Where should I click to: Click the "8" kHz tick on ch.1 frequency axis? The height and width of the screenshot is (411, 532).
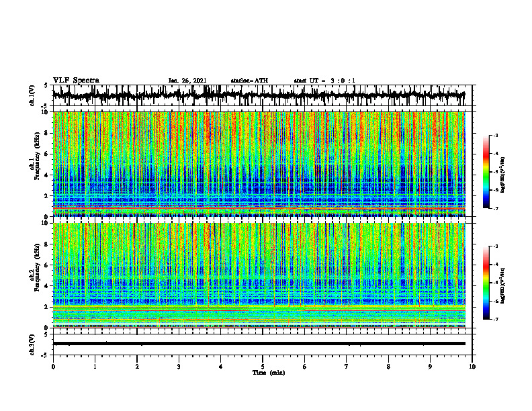tap(47, 133)
